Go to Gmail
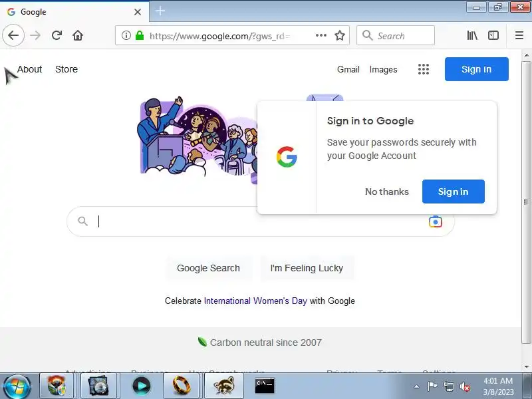The image size is (532, 399). (x=348, y=69)
